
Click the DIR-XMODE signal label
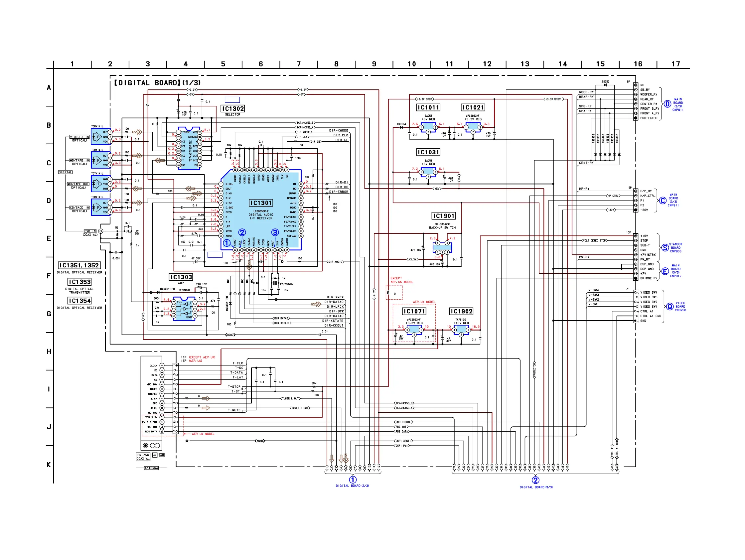pyautogui.click(x=339, y=131)
